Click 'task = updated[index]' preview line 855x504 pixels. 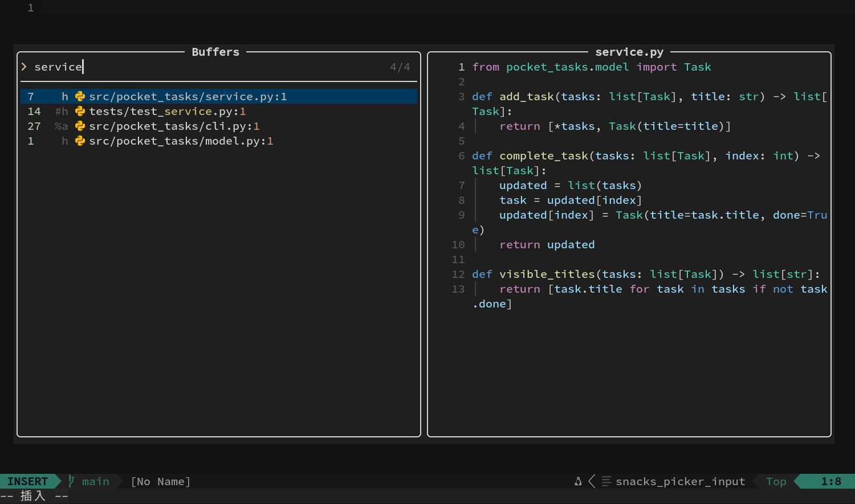[x=571, y=200]
